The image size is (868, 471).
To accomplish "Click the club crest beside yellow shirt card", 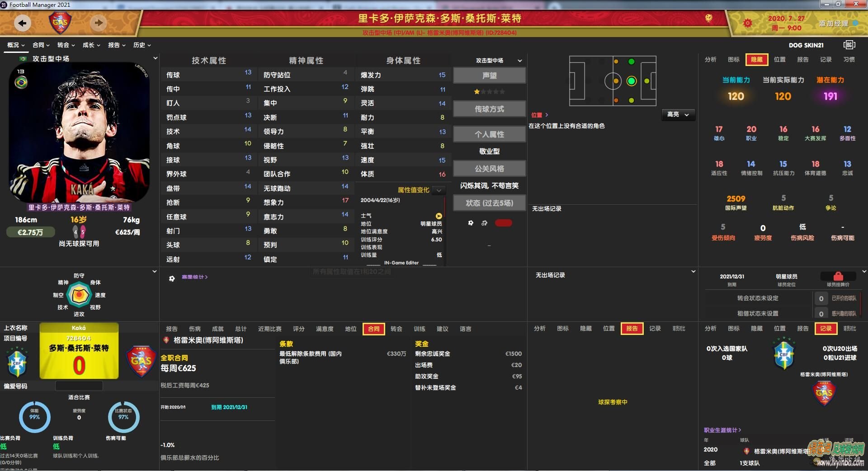I will (141, 361).
